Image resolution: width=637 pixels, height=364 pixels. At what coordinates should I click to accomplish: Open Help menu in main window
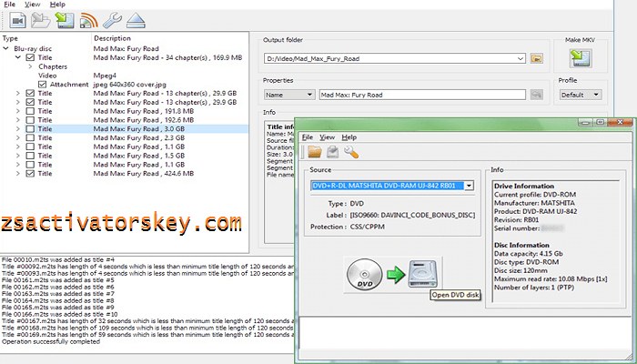coord(57,5)
